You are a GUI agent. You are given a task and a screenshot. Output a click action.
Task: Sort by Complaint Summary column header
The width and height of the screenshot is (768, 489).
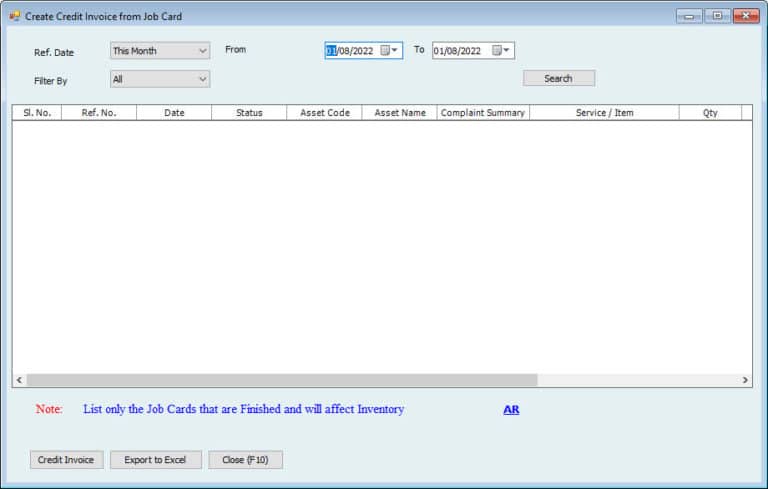[483, 113]
